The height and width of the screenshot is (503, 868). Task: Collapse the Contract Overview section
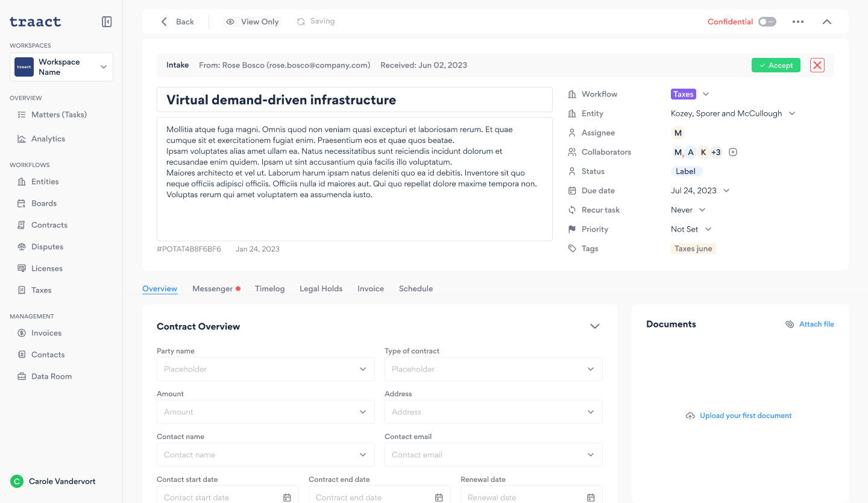(595, 326)
